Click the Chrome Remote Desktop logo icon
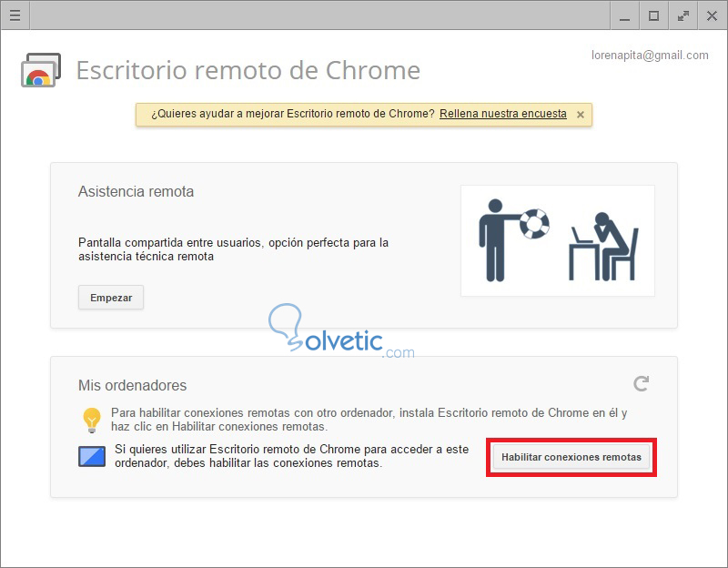The width and height of the screenshot is (728, 568). [41, 70]
